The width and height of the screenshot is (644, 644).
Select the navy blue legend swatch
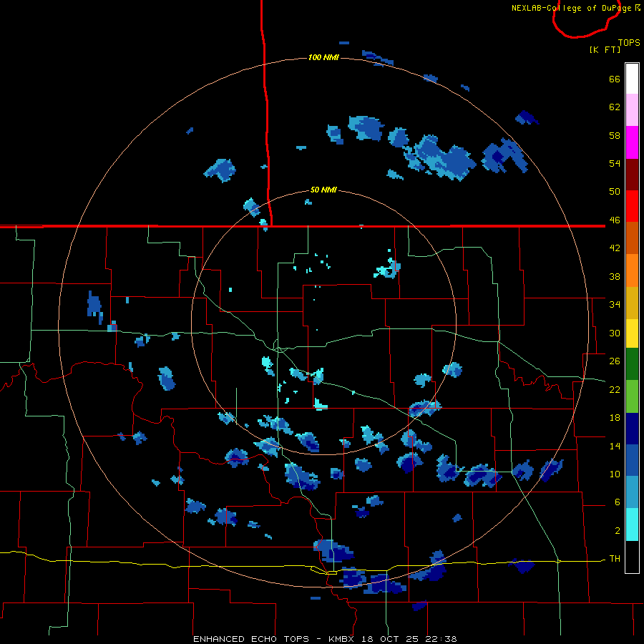[632, 429]
